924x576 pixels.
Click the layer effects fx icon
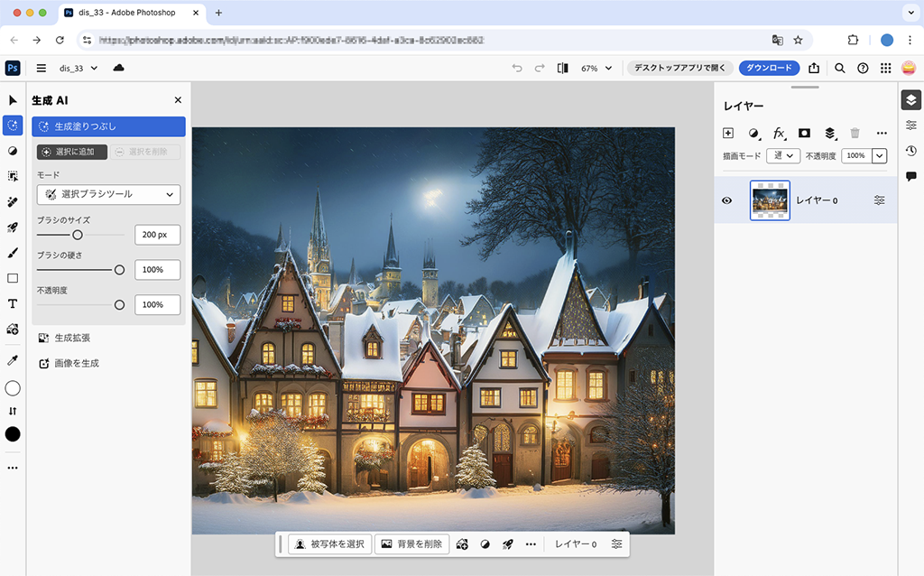[780, 133]
